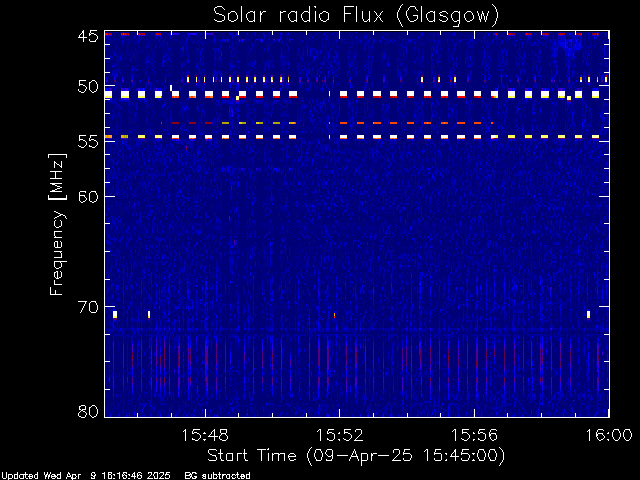The width and height of the screenshot is (640, 480).
Task: Click the 'Frequency [MHz]' axis label
Action: point(57,224)
